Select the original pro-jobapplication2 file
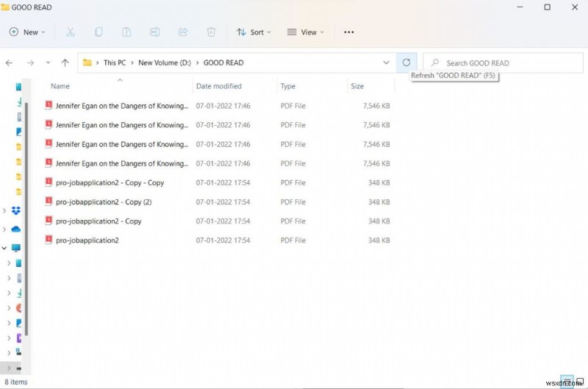 [x=87, y=240]
